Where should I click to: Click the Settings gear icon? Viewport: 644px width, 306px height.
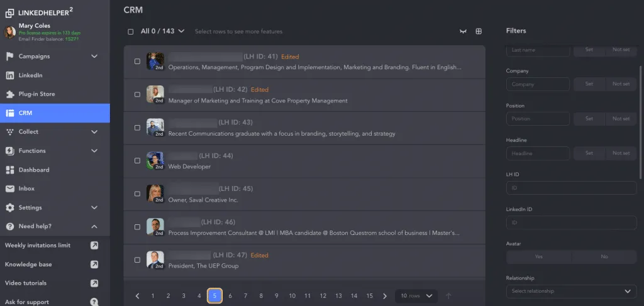(x=10, y=207)
